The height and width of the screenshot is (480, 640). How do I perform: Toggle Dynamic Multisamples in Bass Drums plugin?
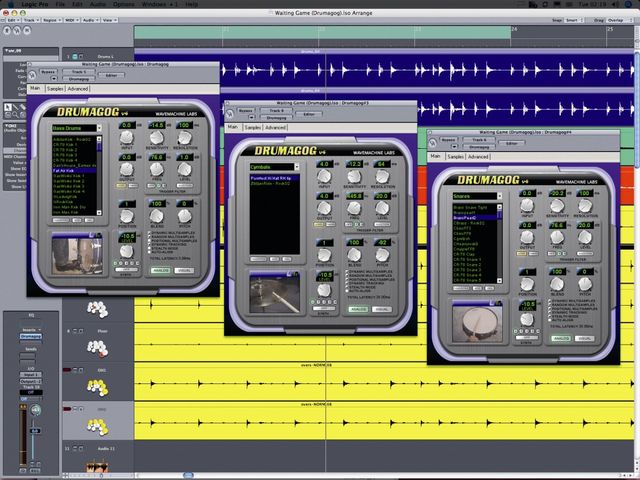point(149,233)
